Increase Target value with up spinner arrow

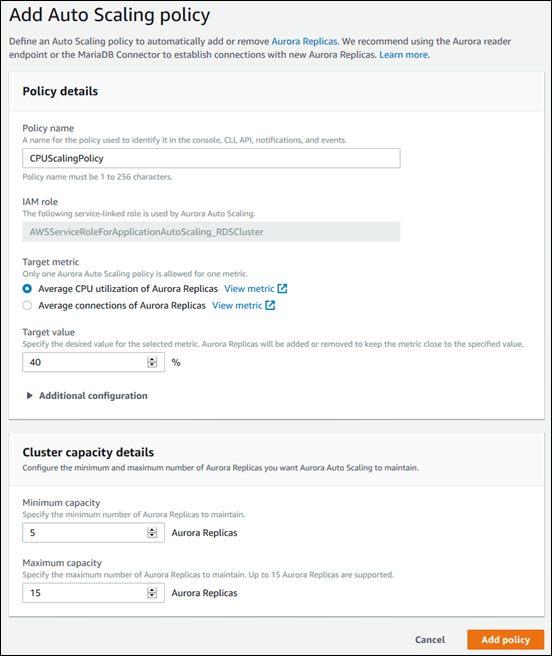point(152,359)
